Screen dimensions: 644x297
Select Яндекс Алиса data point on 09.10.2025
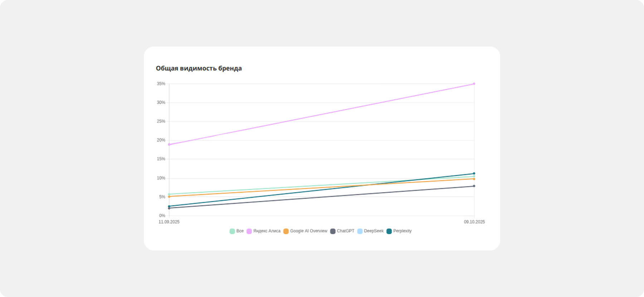tap(474, 84)
